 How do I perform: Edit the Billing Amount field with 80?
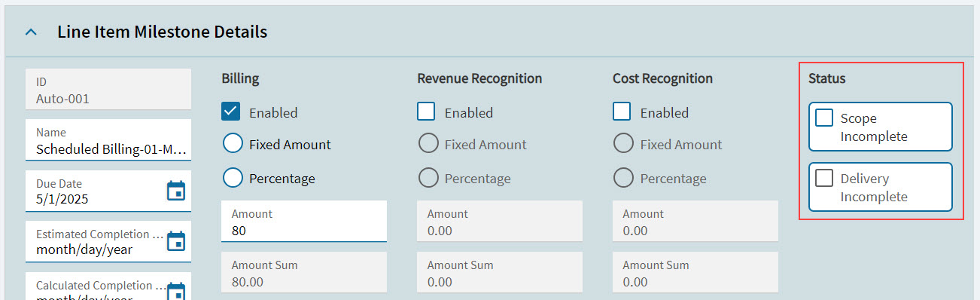(304, 222)
